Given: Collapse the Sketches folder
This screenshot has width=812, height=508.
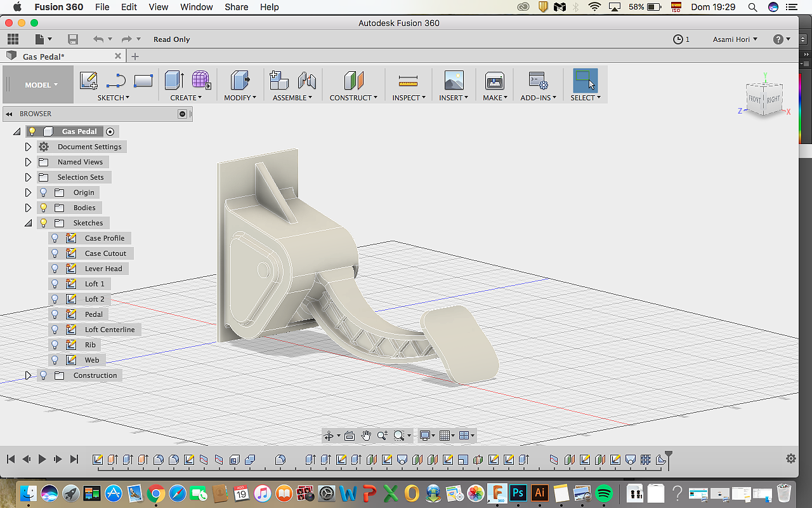Looking at the screenshot, I should point(28,223).
